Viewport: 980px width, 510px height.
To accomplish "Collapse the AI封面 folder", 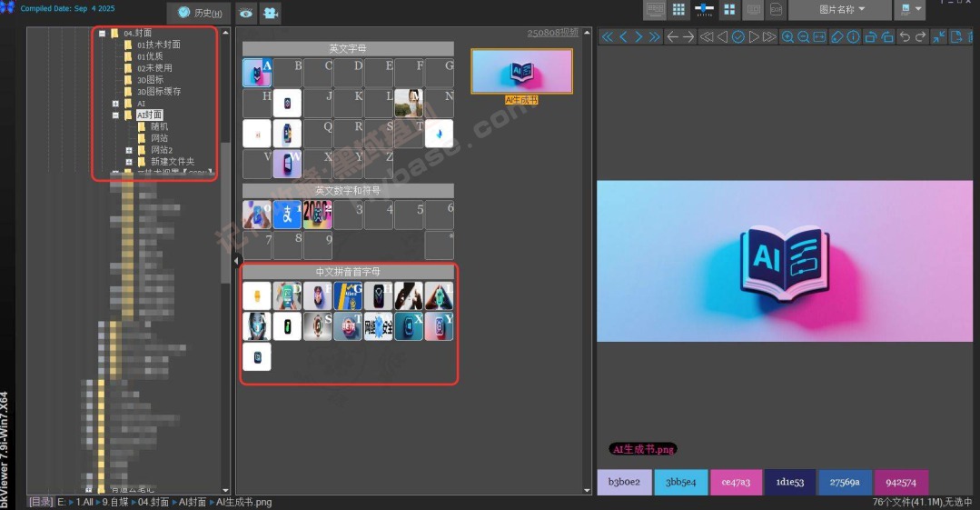I will pyautogui.click(x=115, y=115).
